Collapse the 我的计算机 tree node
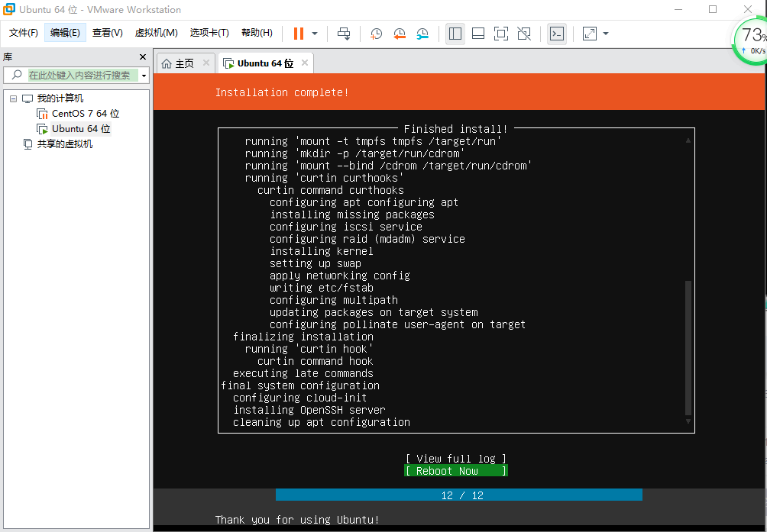Screen dimensions: 767x532 (x=13, y=98)
